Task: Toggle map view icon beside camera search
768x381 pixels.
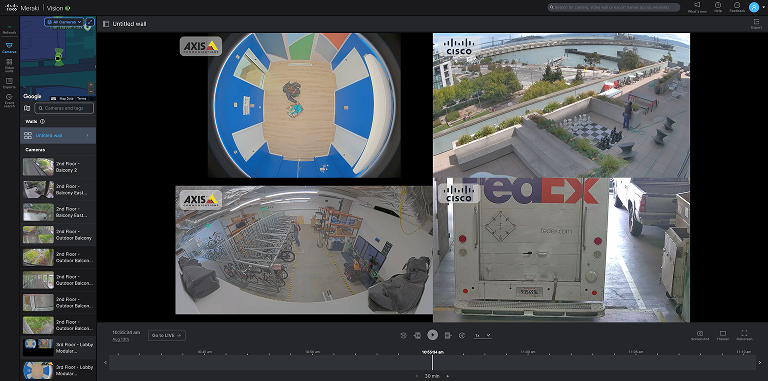Action: 27,108
